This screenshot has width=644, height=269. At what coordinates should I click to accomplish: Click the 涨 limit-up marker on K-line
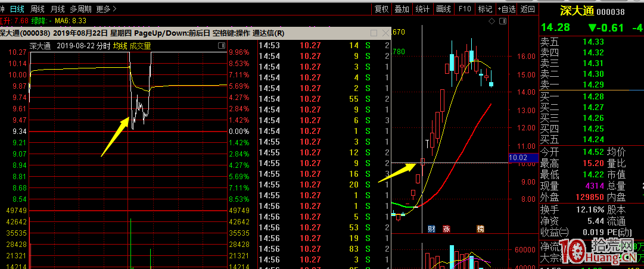pyautogui.click(x=446, y=229)
